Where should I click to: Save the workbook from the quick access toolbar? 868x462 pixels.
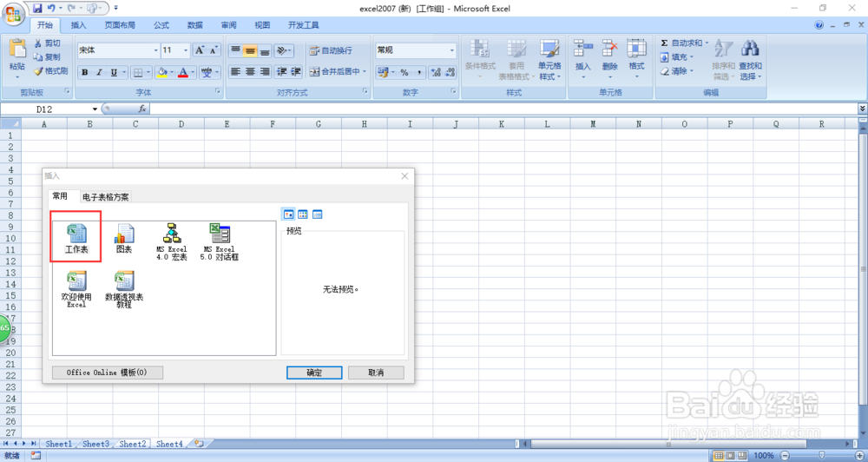coord(37,9)
